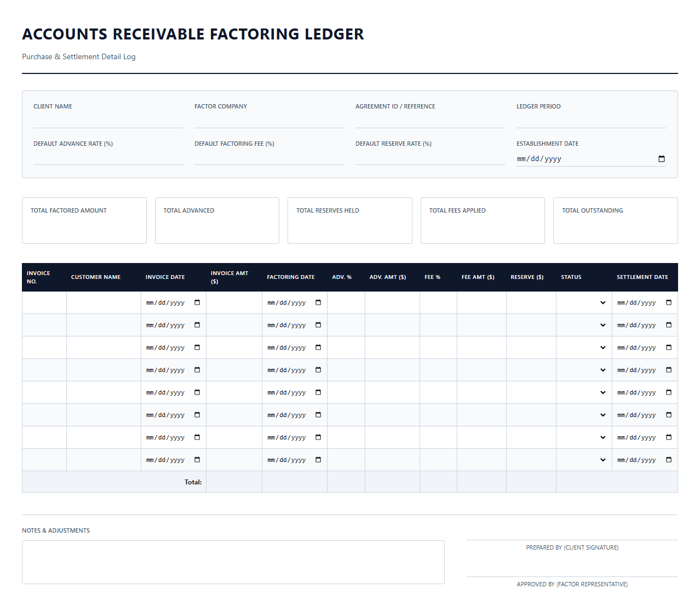Select the Adv. % cell in first row
This screenshot has height=611, width=700.
point(346,302)
